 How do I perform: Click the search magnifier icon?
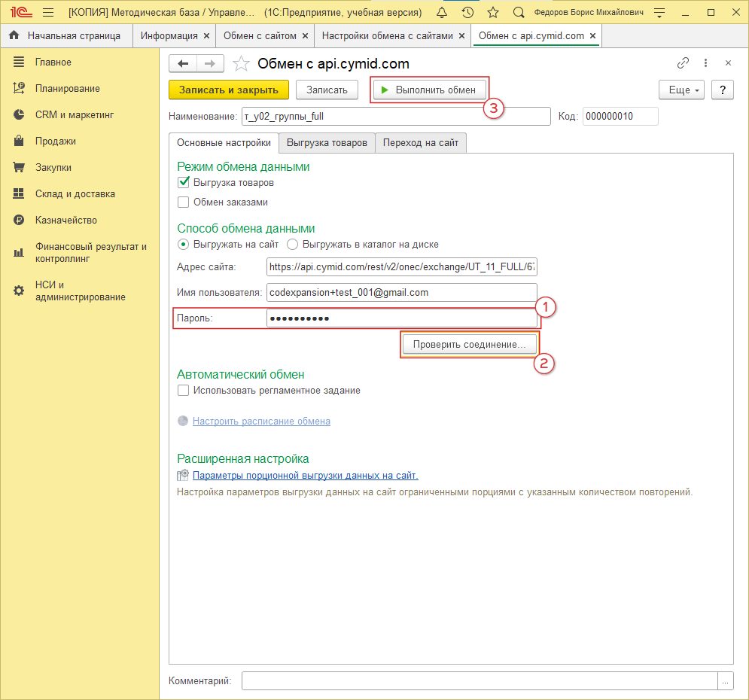(x=519, y=13)
